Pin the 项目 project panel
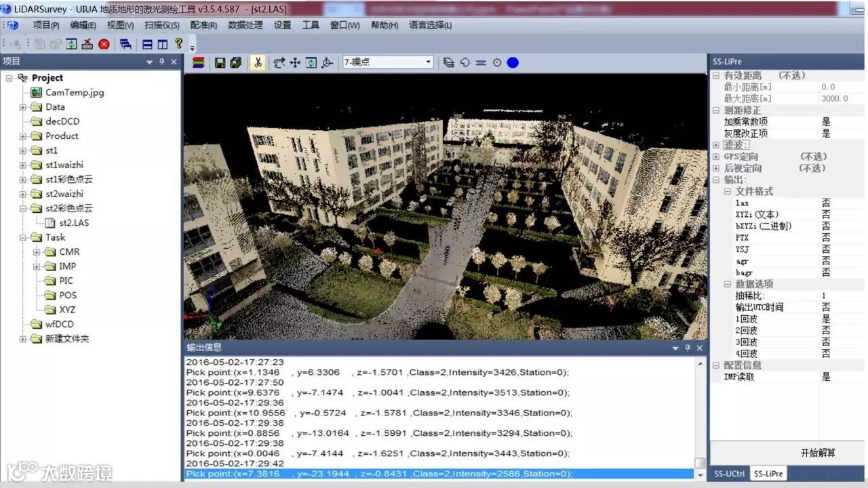Viewport: 868px width, 488px height. [162, 62]
